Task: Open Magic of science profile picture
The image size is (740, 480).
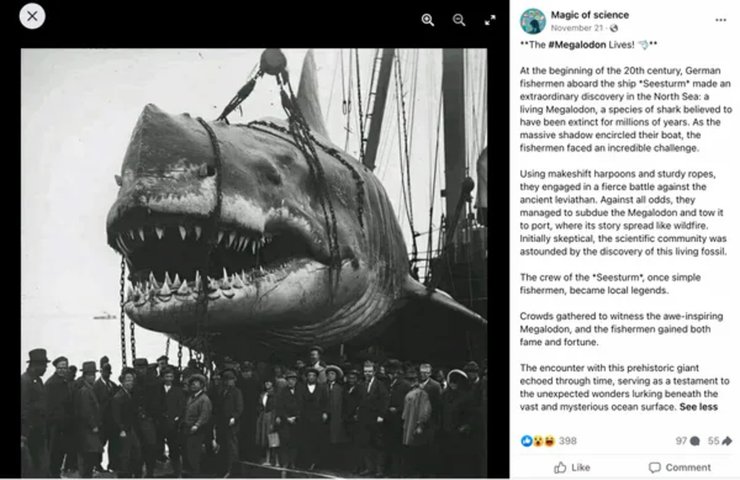Action: coord(533,21)
